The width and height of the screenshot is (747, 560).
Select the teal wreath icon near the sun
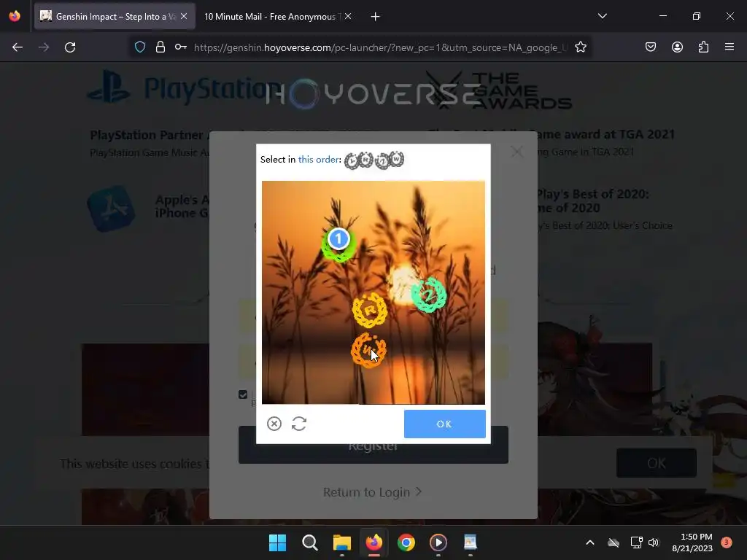(428, 295)
